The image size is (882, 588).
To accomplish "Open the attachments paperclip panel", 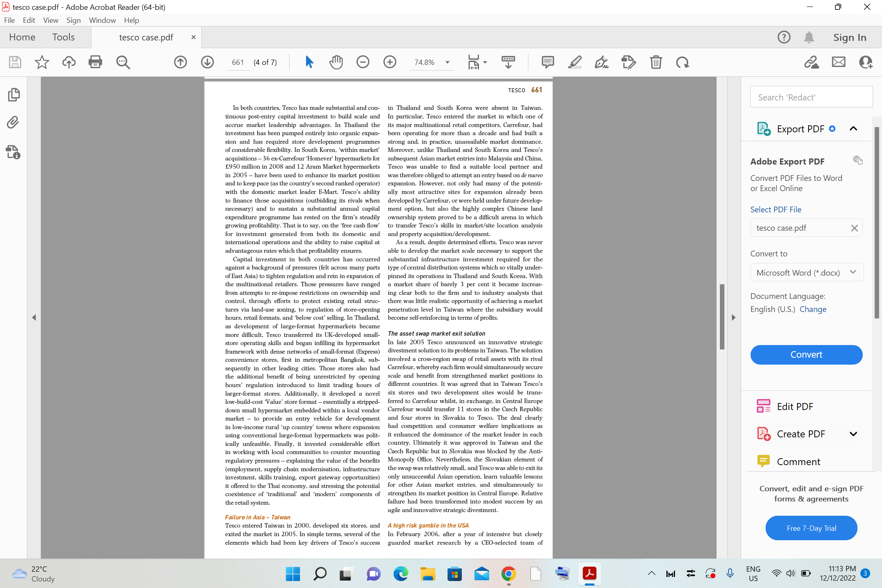I will tap(13, 122).
